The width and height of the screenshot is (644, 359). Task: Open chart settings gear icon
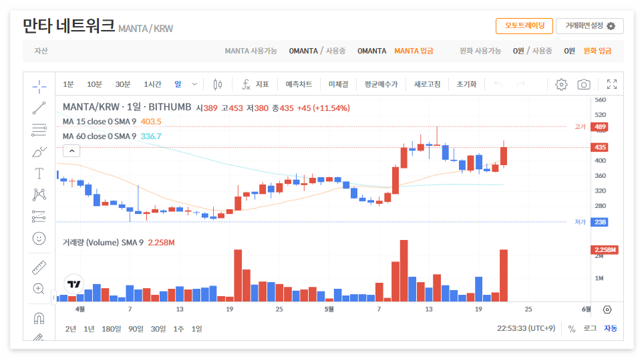(x=561, y=84)
